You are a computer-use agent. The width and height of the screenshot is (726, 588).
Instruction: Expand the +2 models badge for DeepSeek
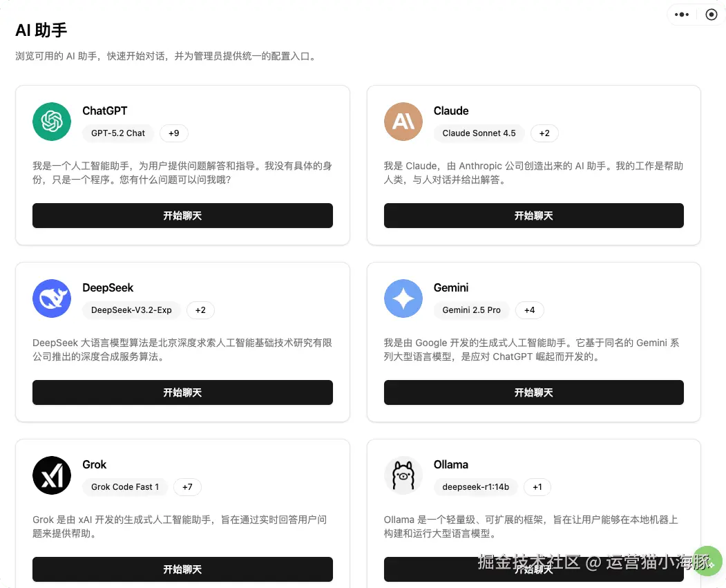(x=200, y=310)
